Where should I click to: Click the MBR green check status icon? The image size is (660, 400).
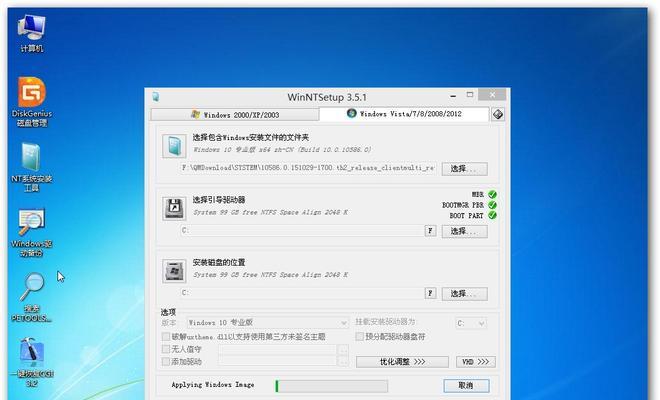coord(492,195)
